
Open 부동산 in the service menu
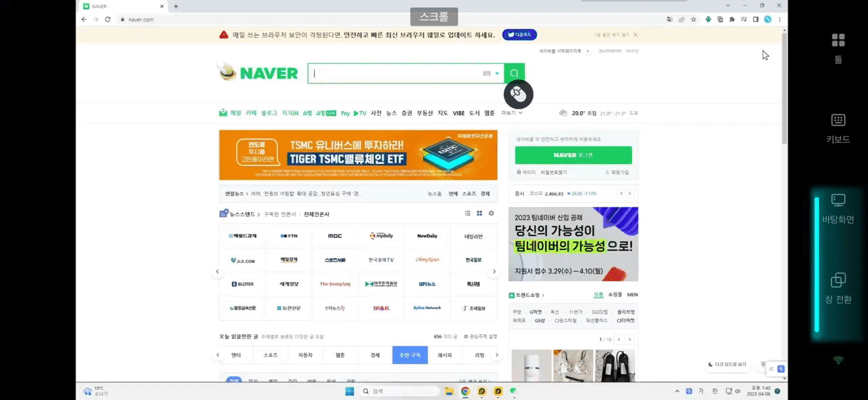point(425,113)
